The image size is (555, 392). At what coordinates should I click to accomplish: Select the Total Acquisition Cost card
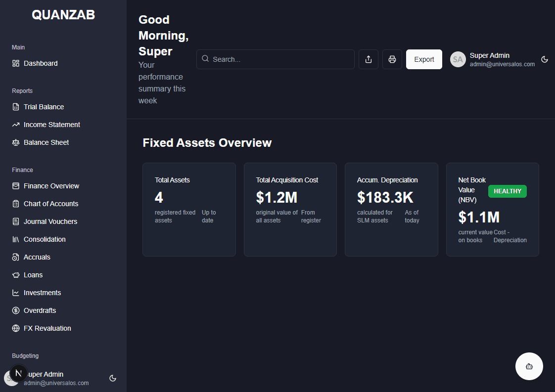(290, 210)
